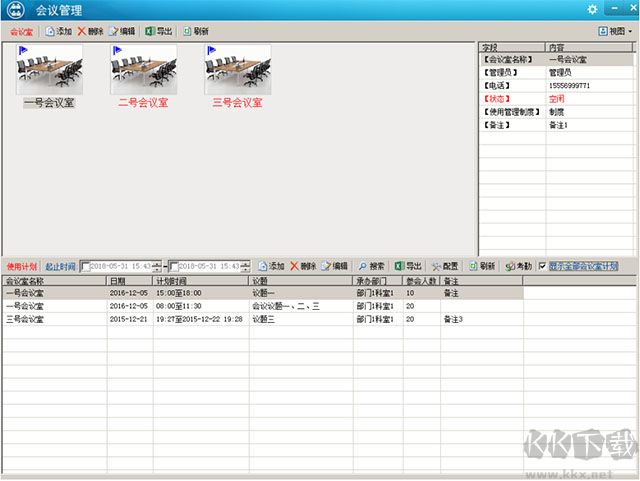Open the 考勤 attendance tool
Image resolution: width=640 pixels, height=481 pixels.
coord(518,266)
